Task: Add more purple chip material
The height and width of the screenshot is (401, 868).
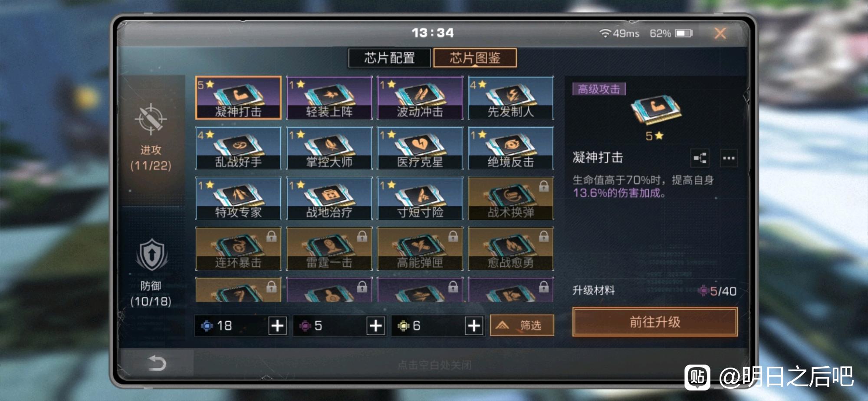Action: click(x=375, y=325)
